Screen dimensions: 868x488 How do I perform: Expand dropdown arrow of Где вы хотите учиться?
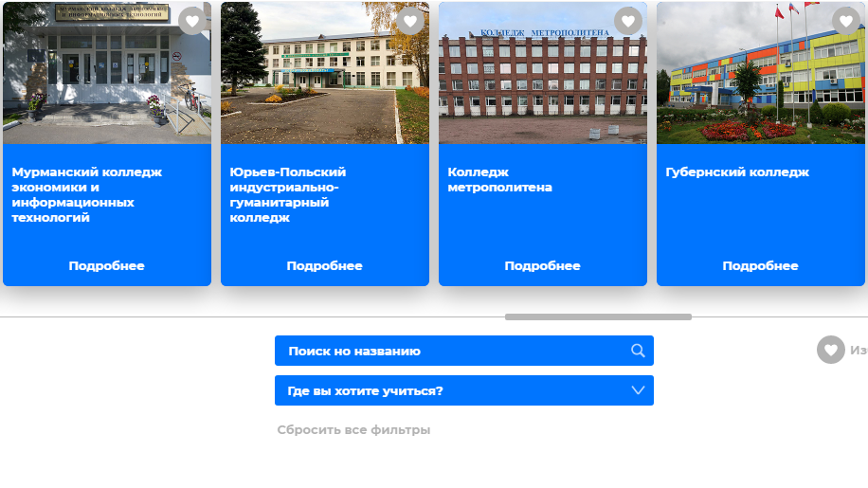[x=638, y=390]
